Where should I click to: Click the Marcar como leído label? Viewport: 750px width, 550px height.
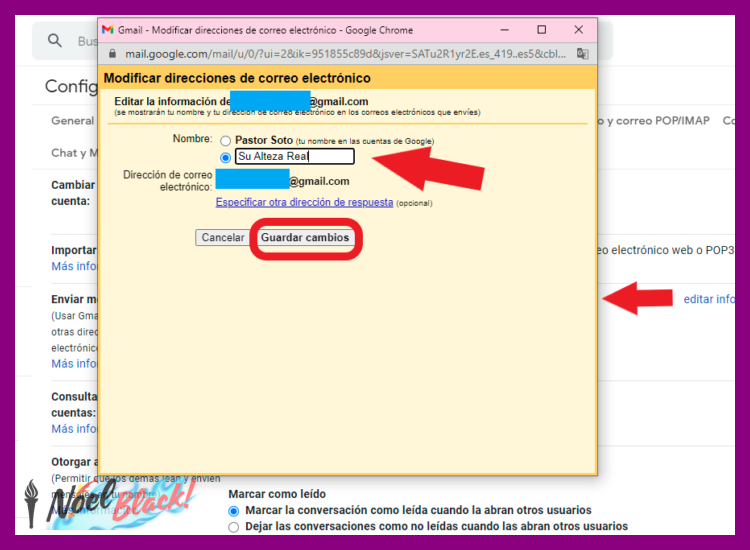[x=277, y=494]
